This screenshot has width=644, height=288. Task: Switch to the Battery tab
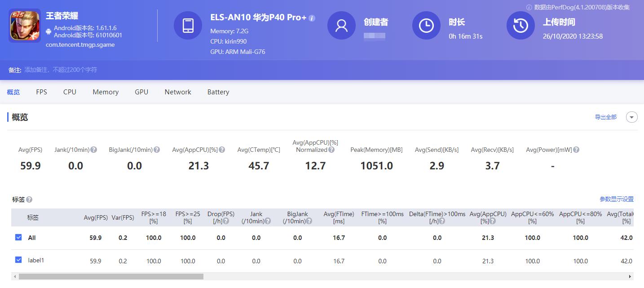click(x=218, y=92)
